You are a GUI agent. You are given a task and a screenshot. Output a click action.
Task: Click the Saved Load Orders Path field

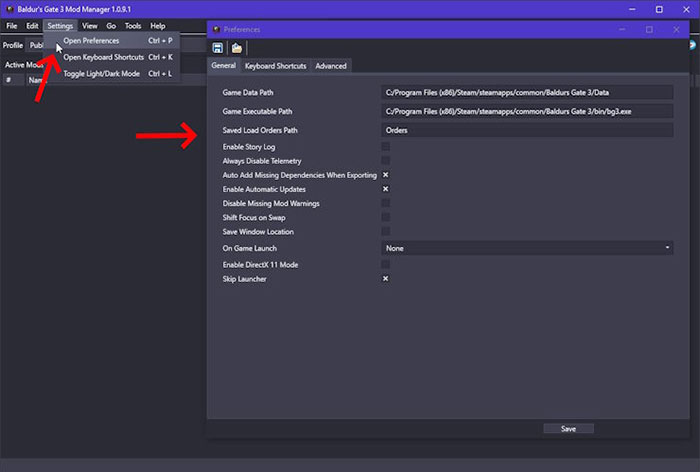[x=528, y=130]
